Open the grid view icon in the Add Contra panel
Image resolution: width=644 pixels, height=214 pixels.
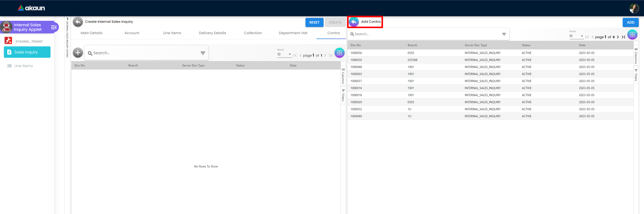[x=632, y=34]
